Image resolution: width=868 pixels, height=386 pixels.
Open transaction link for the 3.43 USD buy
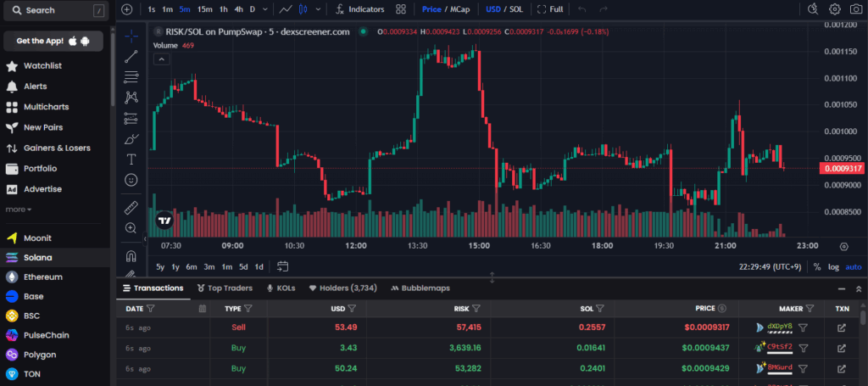[x=842, y=349]
